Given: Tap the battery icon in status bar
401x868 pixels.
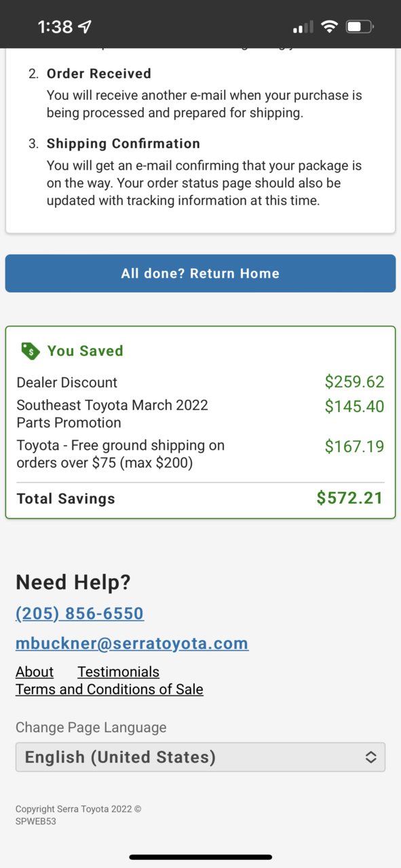Looking at the screenshot, I should coord(359,27).
